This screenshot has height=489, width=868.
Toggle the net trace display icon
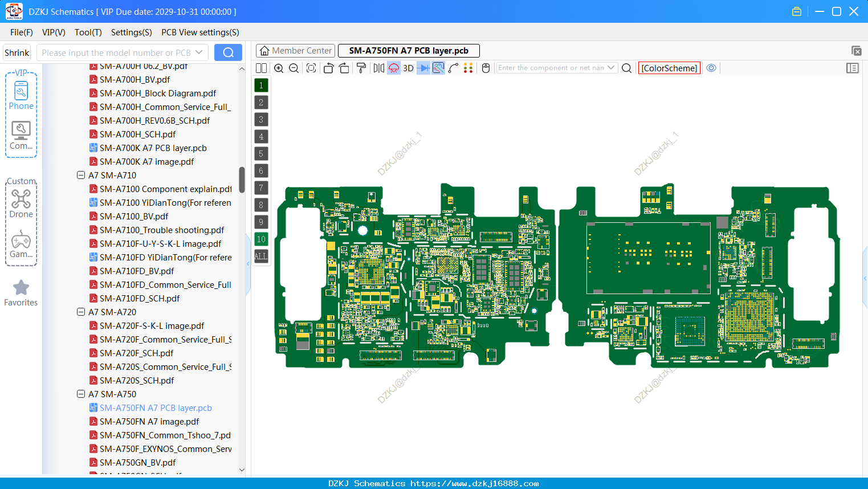point(438,68)
